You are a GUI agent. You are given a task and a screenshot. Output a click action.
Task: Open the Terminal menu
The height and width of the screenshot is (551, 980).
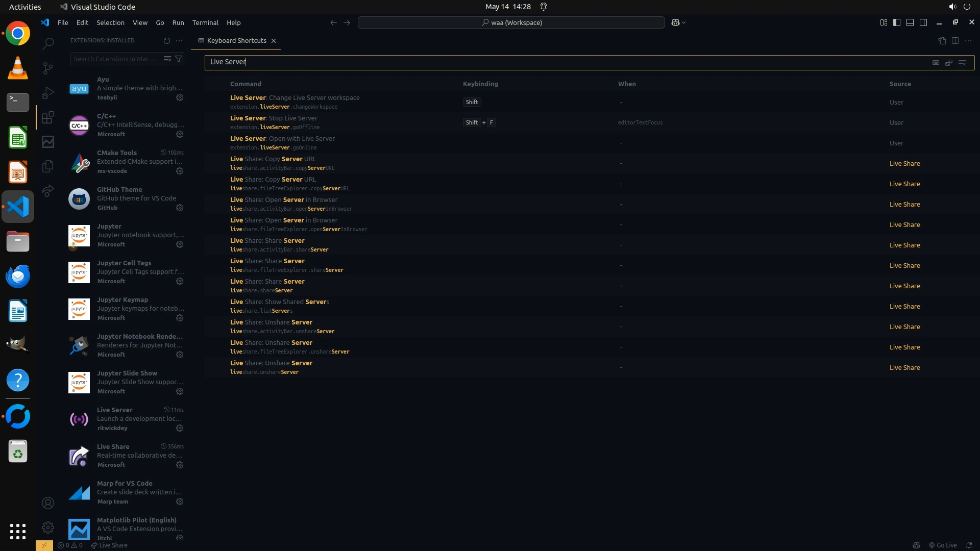(205, 22)
